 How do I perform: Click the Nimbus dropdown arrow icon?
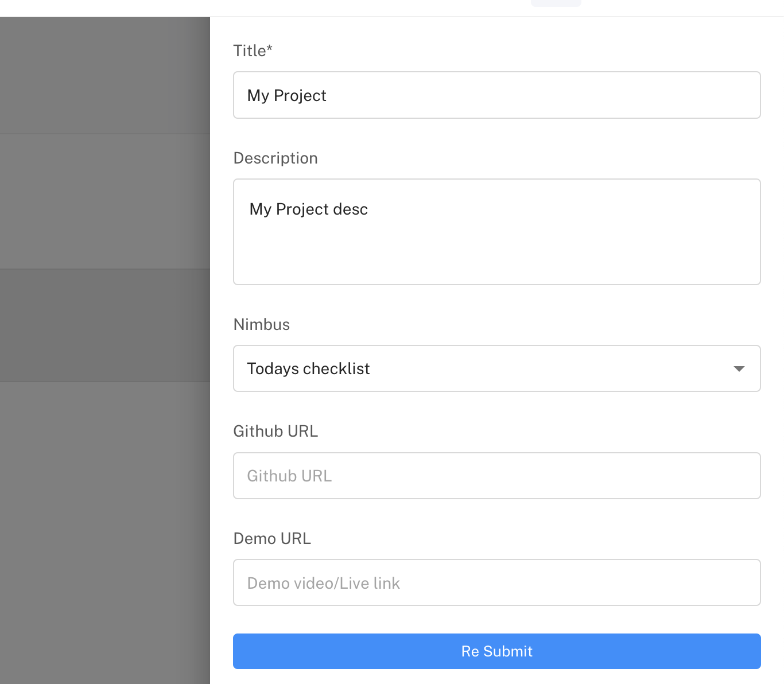click(739, 368)
